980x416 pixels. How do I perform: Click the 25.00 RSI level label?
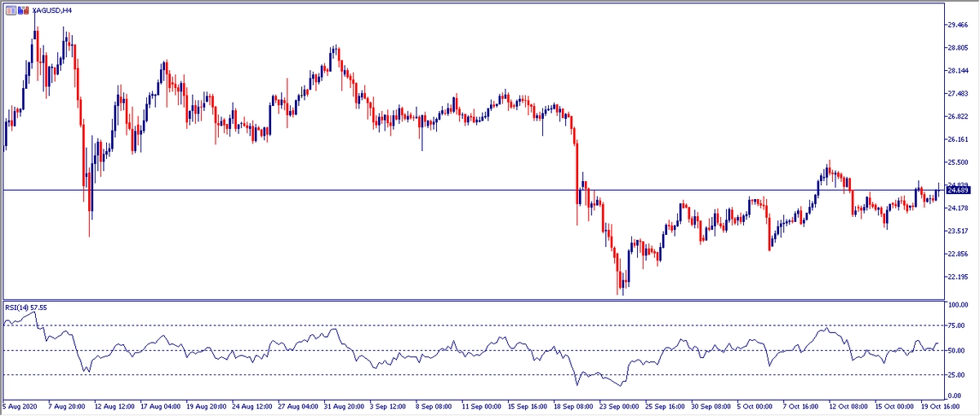pyautogui.click(x=955, y=375)
